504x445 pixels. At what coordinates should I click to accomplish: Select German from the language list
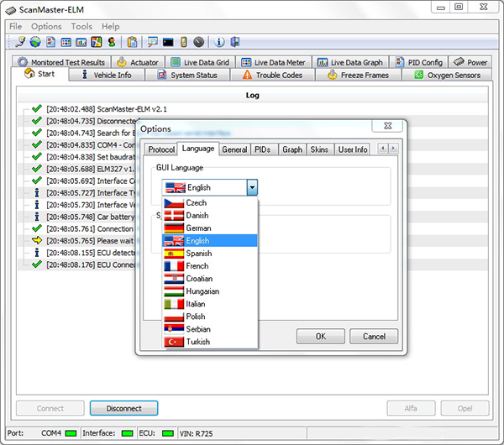[x=210, y=228]
